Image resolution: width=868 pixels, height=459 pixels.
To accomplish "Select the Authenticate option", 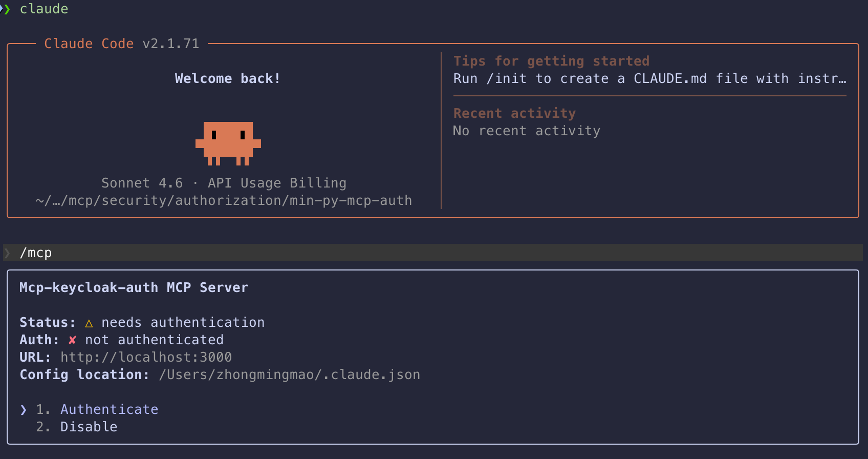I will (x=109, y=410).
